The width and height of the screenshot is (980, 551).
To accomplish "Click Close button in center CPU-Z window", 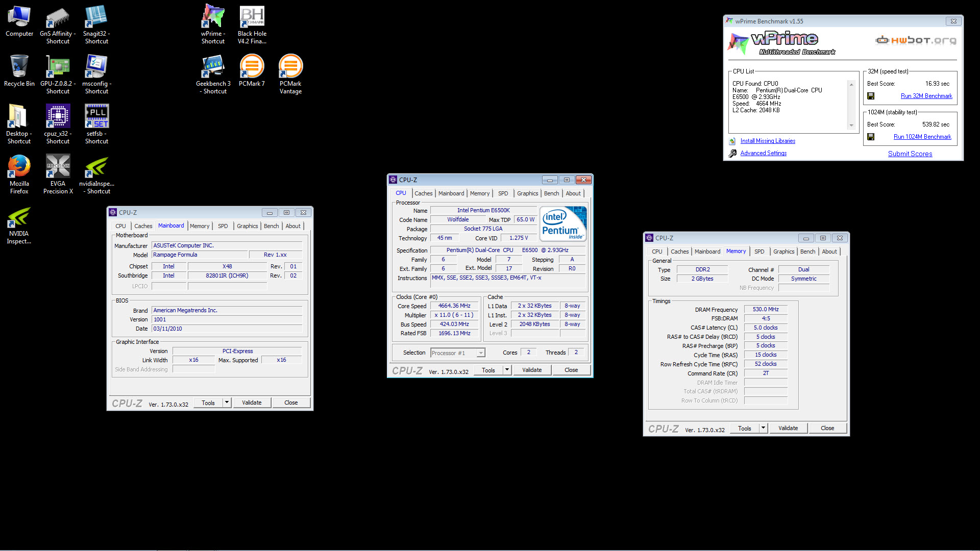I will point(571,370).
